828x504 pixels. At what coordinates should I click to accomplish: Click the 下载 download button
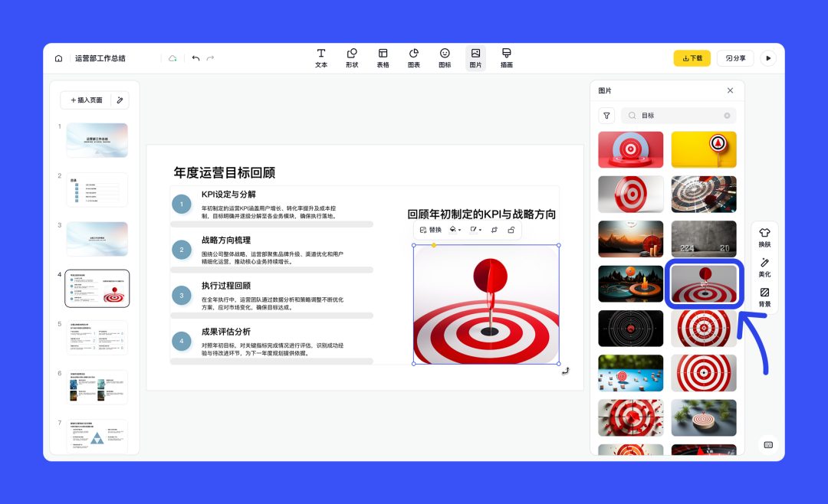692,57
